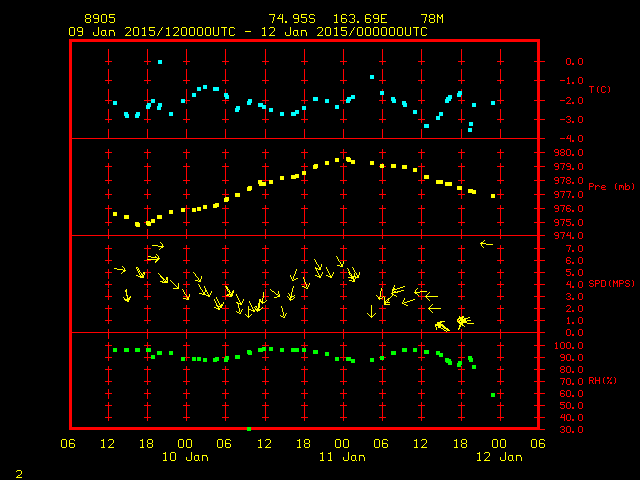
Task: Click the "12 Jan" date label
Action: tap(500, 457)
